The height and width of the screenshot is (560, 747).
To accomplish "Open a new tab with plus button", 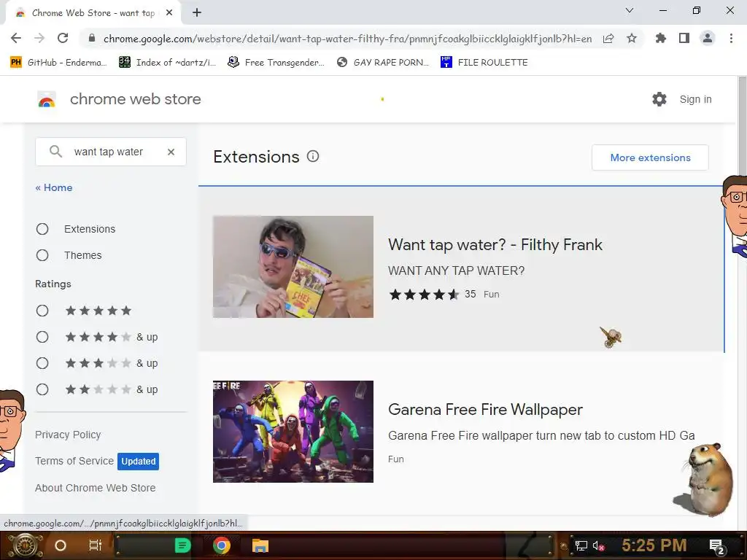I will [197, 13].
